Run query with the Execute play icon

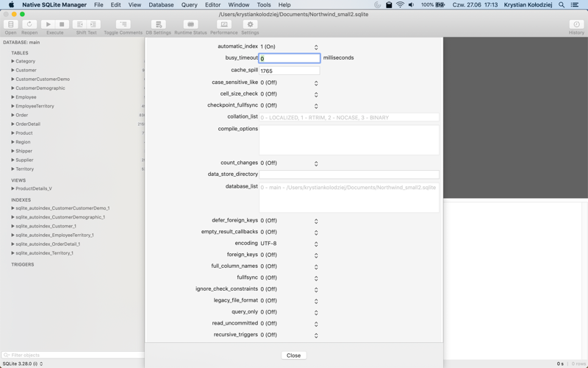[x=48, y=24]
